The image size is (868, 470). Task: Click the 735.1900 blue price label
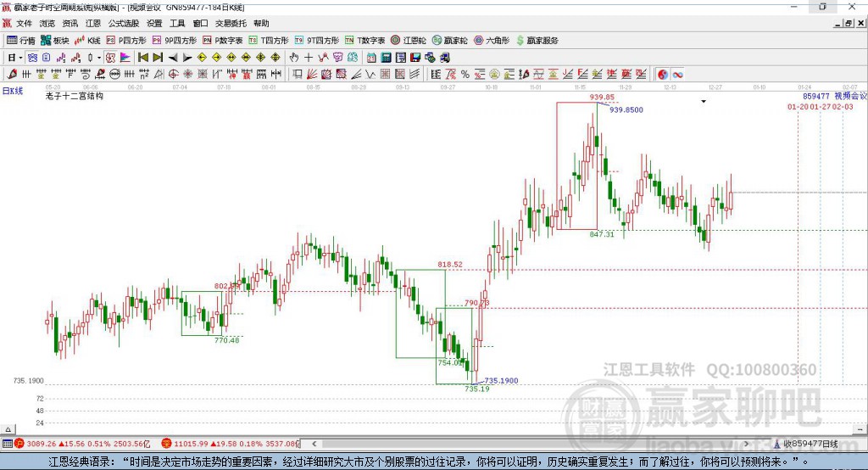coord(501,380)
